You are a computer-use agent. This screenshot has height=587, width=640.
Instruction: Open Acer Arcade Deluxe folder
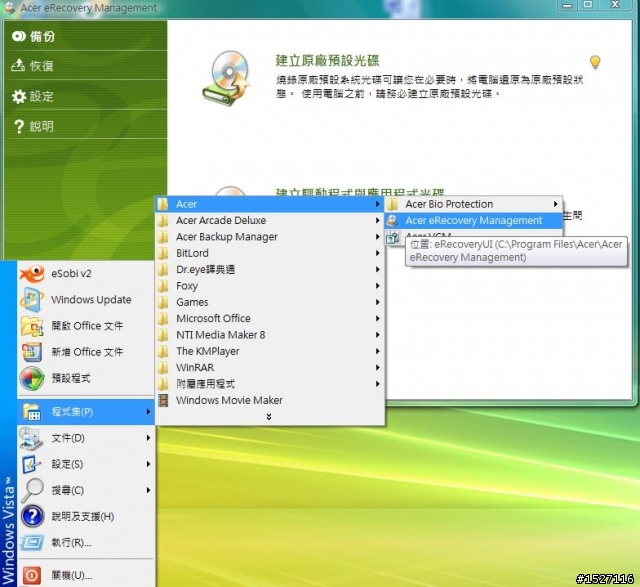pos(269,220)
